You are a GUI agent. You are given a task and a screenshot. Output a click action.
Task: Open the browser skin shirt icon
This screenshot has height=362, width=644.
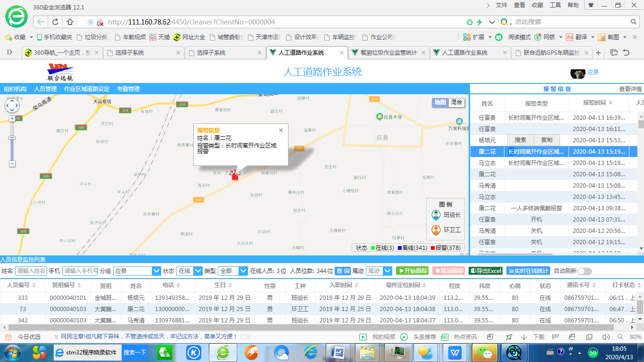pyautogui.click(x=590, y=5)
